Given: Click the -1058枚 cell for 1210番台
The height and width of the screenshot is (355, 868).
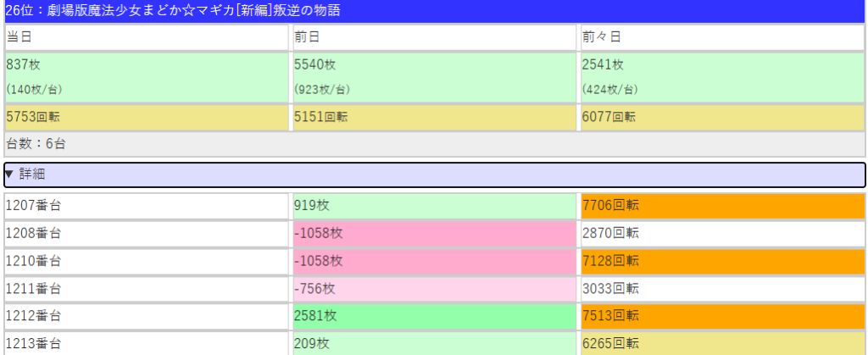Looking at the screenshot, I should pos(435,261).
